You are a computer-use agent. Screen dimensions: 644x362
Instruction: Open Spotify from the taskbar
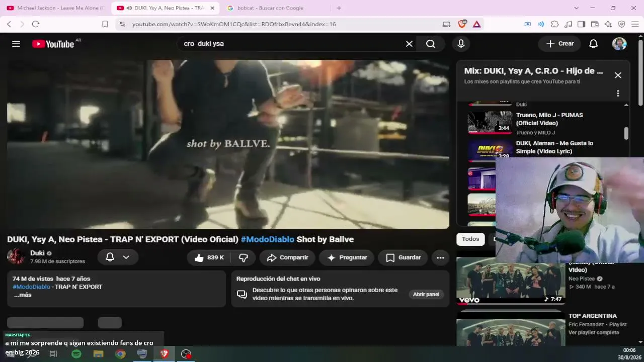[x=76, y=354]
